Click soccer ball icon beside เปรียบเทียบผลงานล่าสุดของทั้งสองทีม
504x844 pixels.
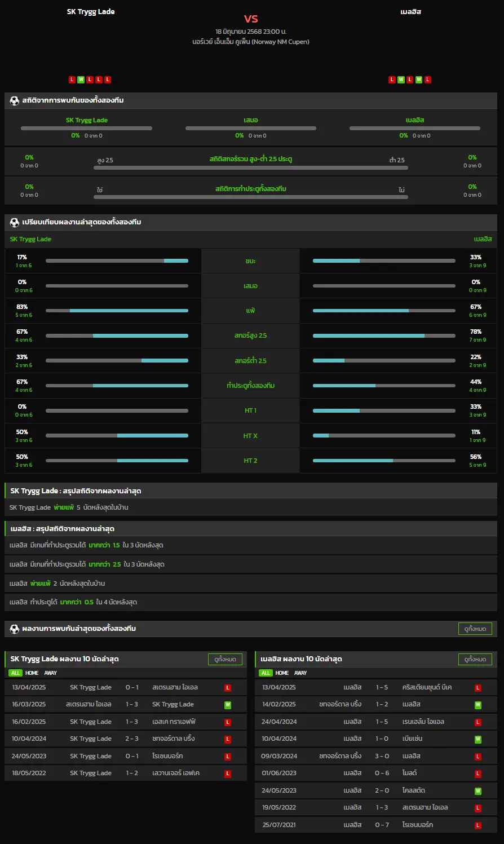[15, 223]
